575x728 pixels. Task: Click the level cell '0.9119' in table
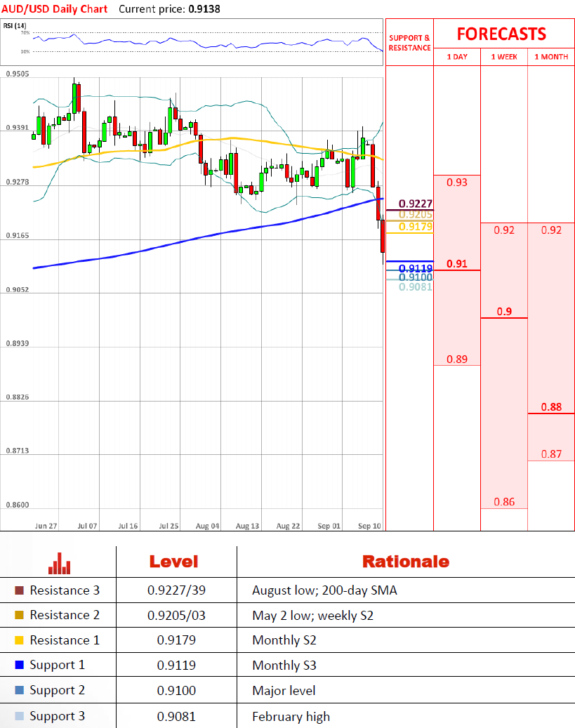click(176, 666)
